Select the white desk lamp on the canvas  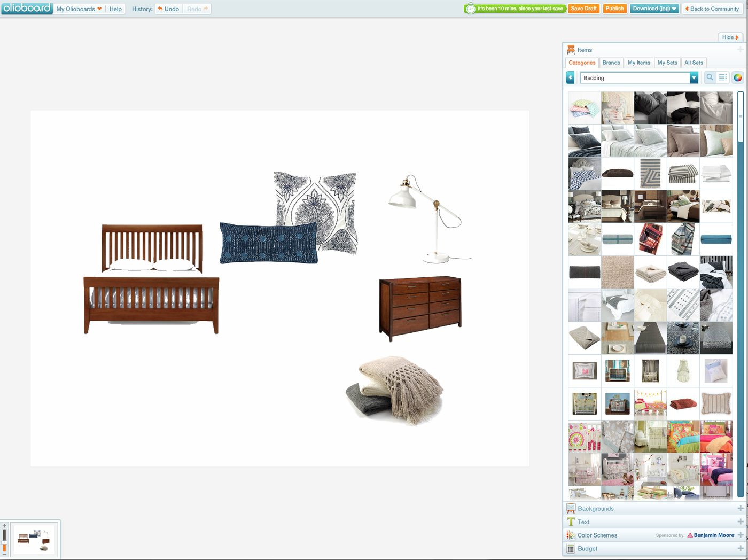point(430,219)
